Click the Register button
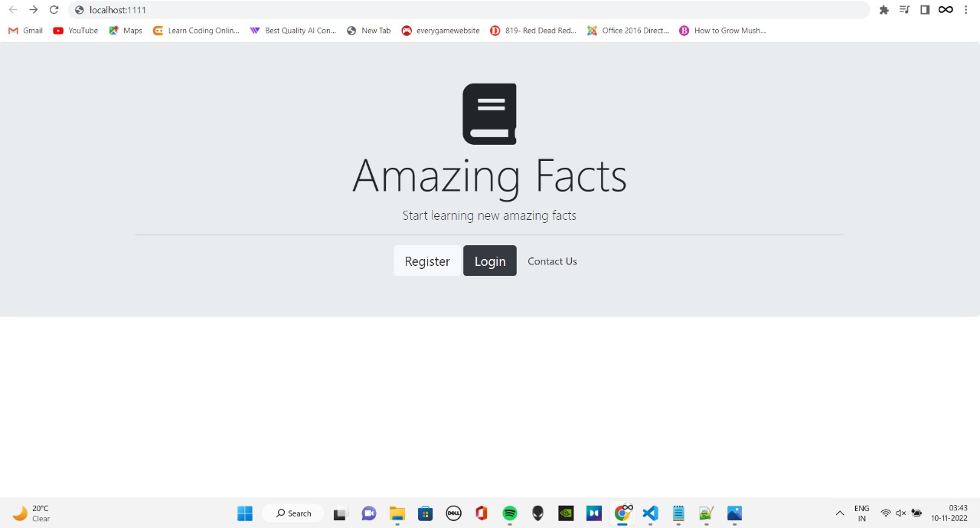 pyautogui.click(x=426, y=261)
